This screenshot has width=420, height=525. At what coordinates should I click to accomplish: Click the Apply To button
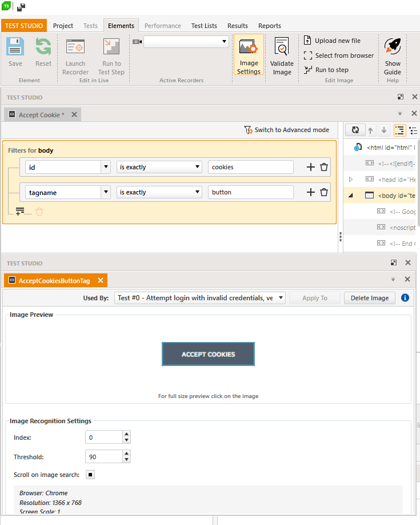[315, 298]
